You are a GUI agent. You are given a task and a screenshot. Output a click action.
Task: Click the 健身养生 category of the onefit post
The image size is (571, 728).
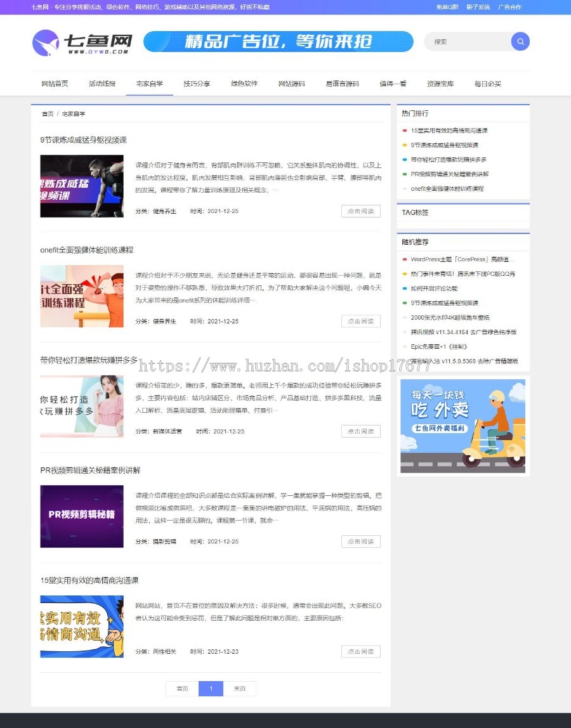pos(164,322)
